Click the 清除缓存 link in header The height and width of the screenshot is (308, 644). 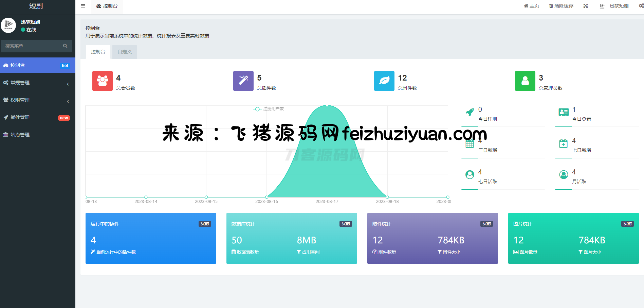[x=561, y=6]
